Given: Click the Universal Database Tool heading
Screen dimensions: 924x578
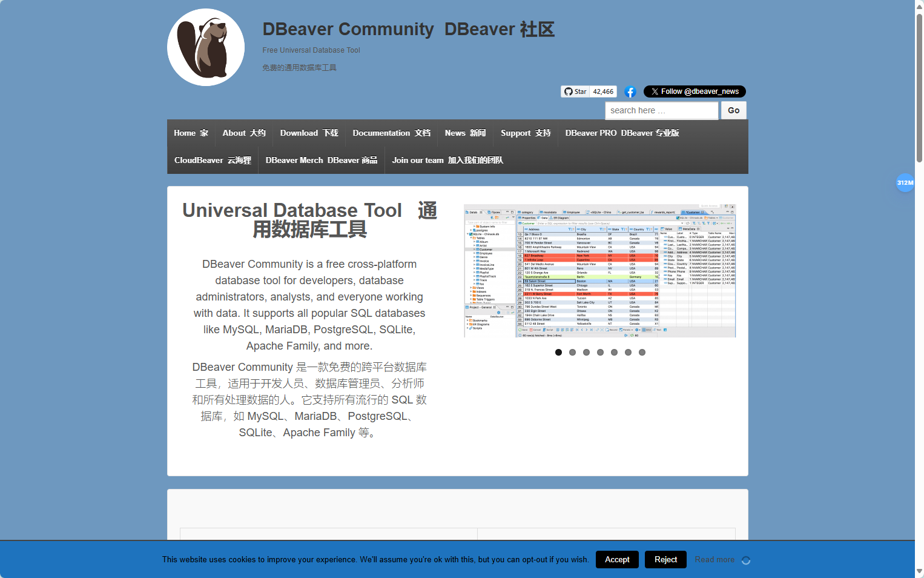Looking at the screenshot, I should point(309,220).
